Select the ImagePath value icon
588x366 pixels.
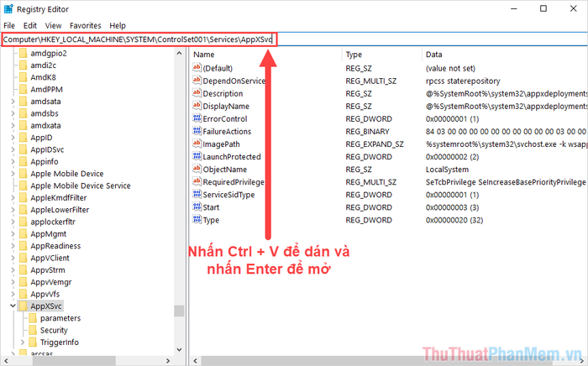[x=197, y=144]
